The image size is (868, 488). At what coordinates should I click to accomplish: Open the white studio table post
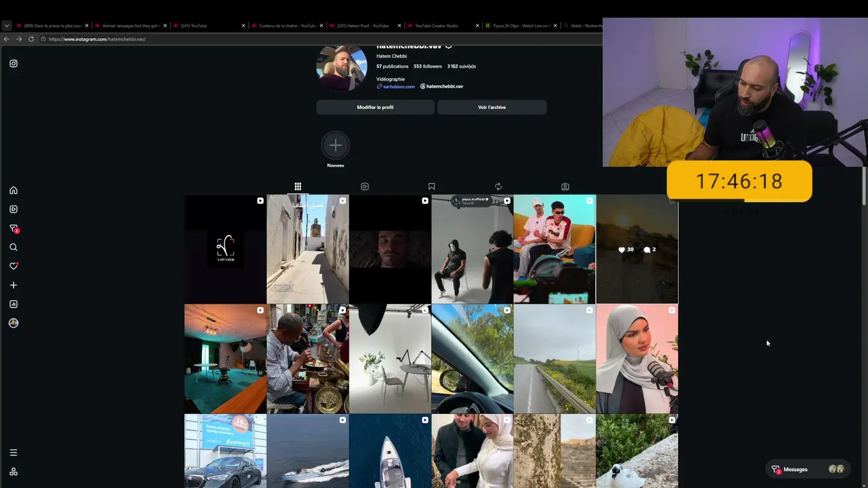(390, 359)
